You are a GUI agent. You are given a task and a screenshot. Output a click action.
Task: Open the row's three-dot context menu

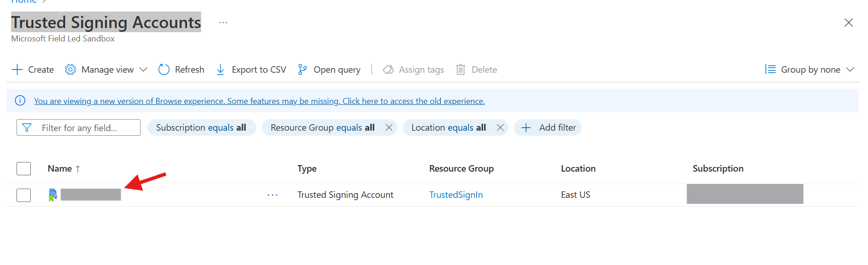(273, 195)
